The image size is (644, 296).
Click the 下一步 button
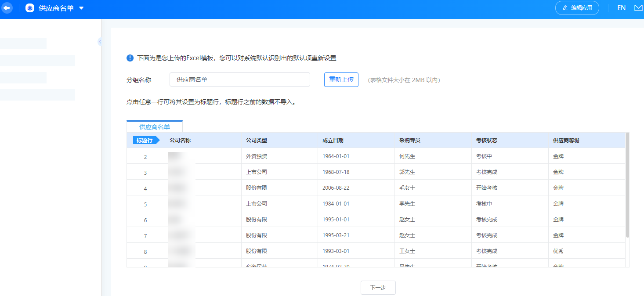(x=378, y=288)
